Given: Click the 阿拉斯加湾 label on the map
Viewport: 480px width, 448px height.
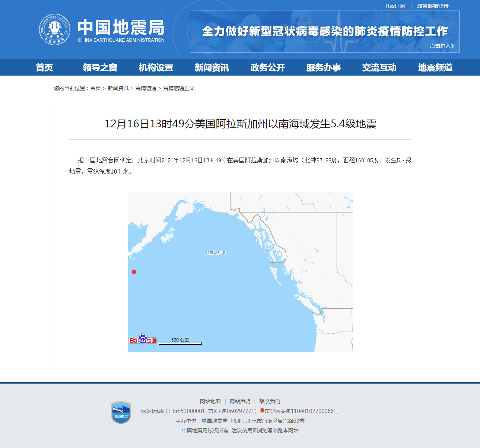Looking at the screenshot, I should click(215, 252).
